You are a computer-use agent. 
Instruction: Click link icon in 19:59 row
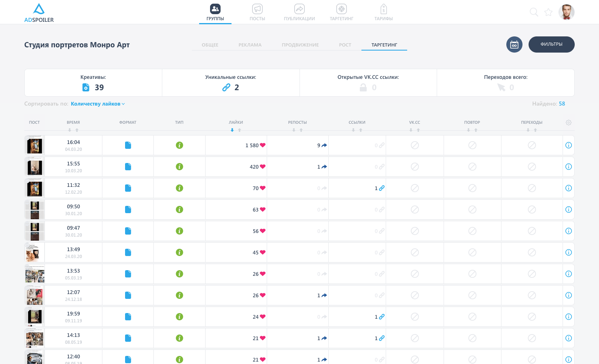pyautogui.click(x=381, y=317)
